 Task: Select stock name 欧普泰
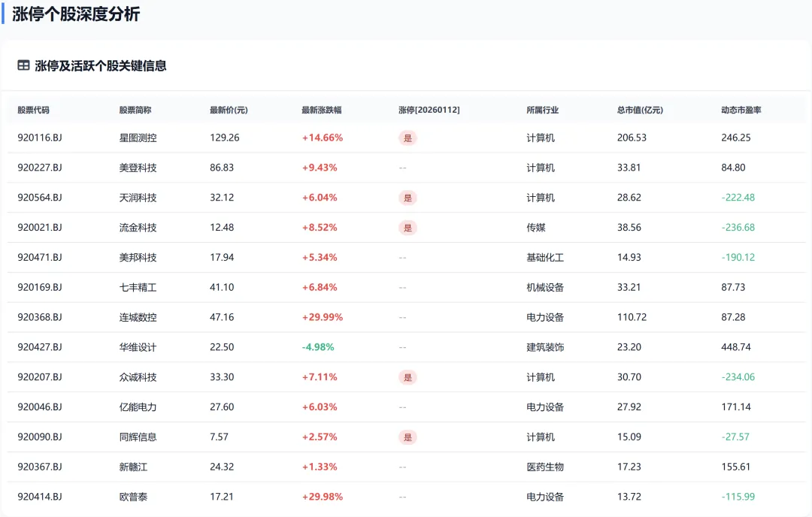(x=133, y=497)
